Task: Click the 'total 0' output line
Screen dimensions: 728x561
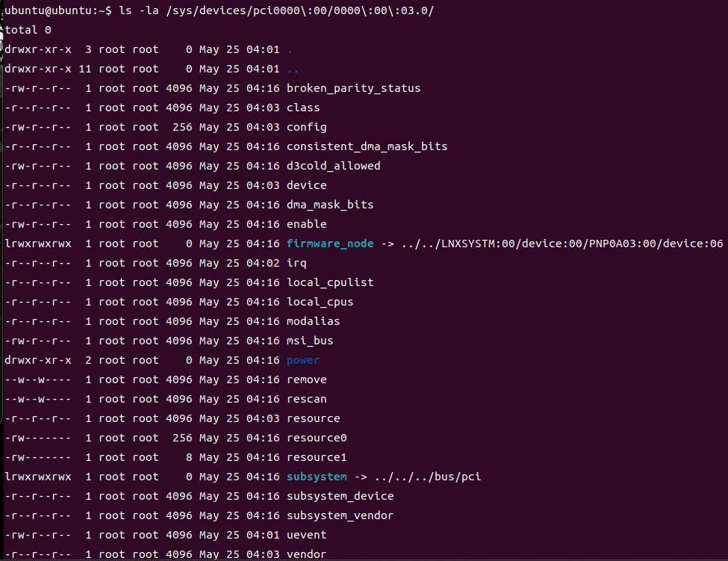Action: click(x=28, y=30)
